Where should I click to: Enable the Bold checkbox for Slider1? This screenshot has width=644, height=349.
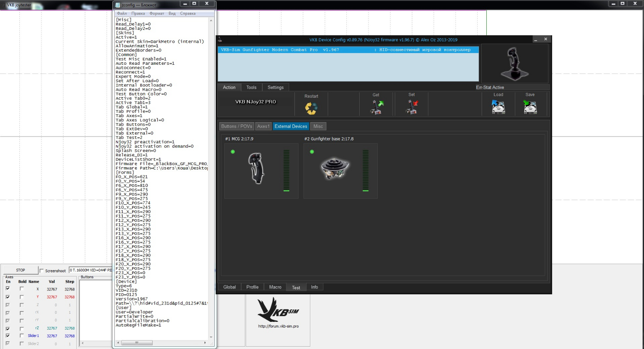(22, 336)
